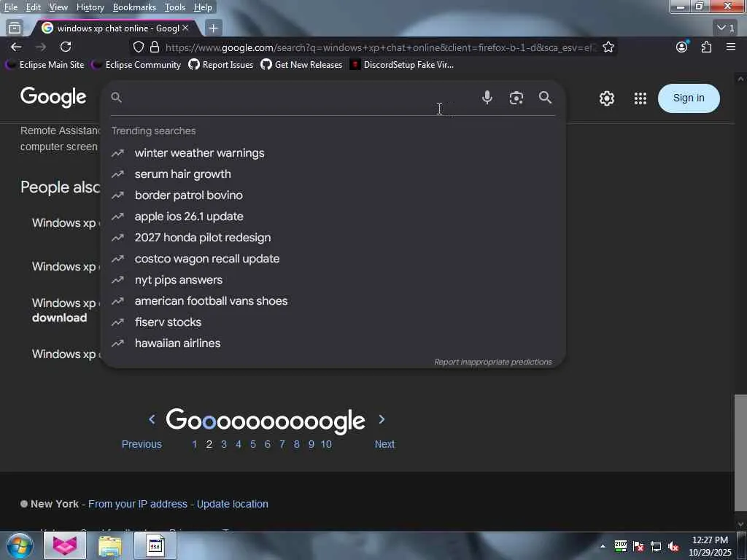Select suggestion 2027 honda pilot redesign

[x=333, y=237]
